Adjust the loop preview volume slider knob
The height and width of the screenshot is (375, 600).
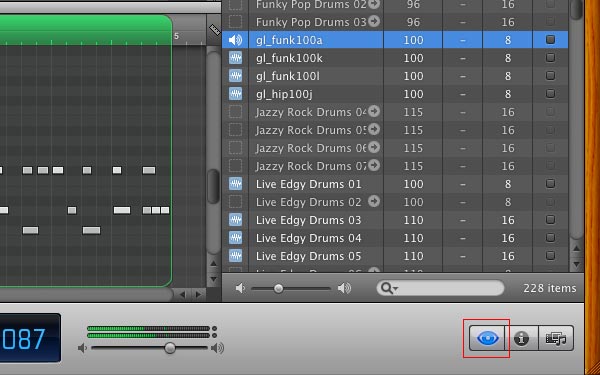click(x=279, y=288)
